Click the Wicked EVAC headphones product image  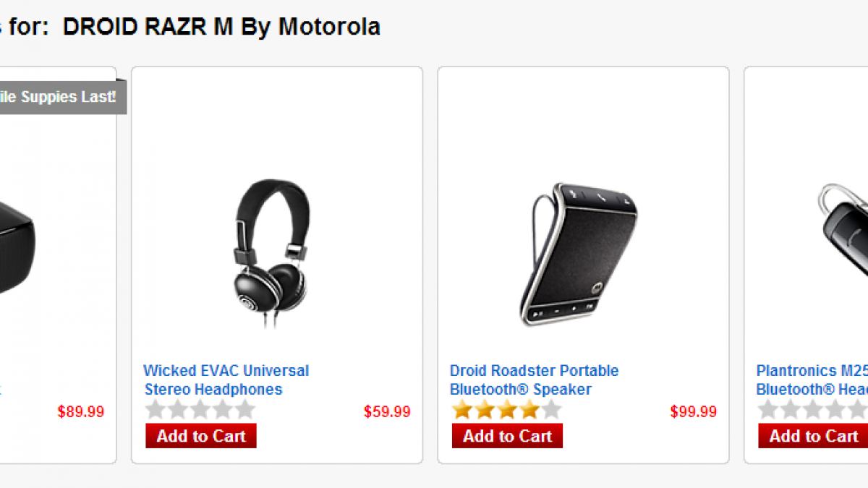[268, 253]
